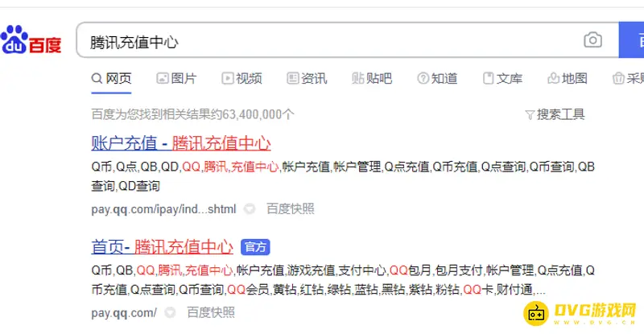Switch to the 图片 tab
644x334 pixels.
point(176,78)
